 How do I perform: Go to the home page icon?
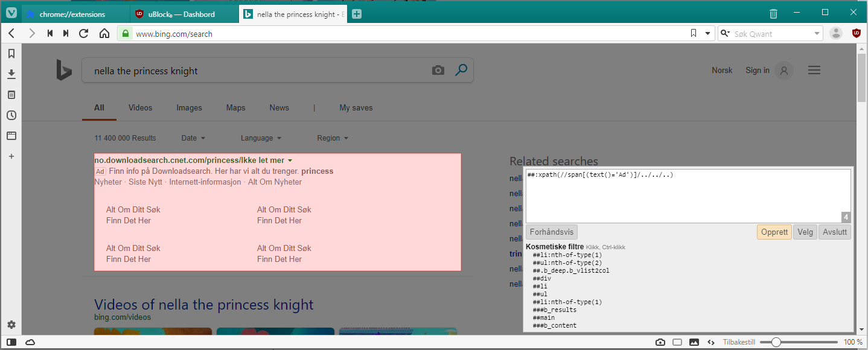click(104, 33)
